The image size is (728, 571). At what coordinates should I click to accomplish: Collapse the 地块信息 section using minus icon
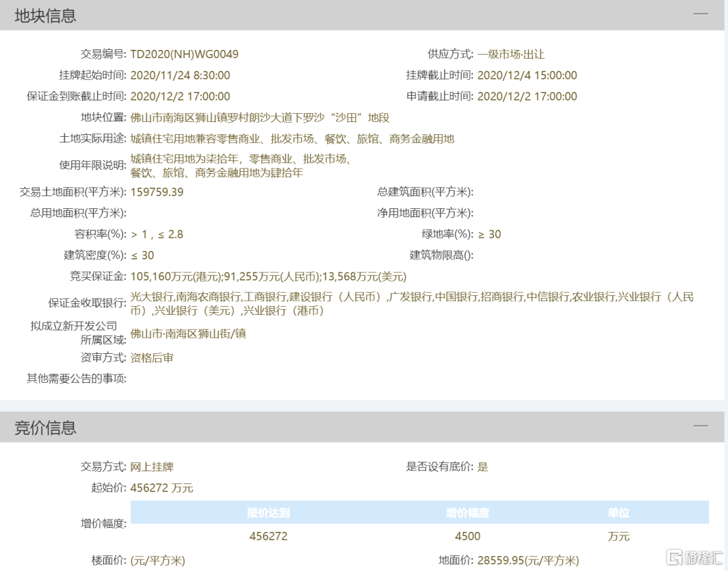pyautogui.click(x=701, y=14)
